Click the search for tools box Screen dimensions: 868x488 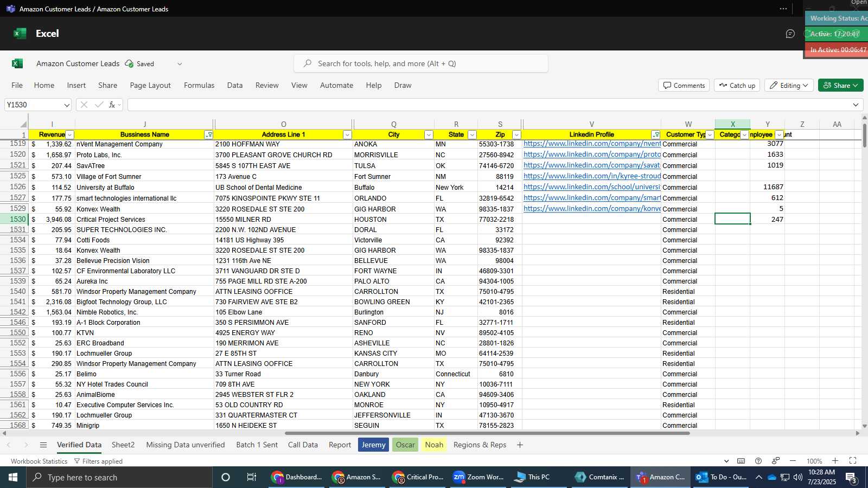tap(420, 63)
